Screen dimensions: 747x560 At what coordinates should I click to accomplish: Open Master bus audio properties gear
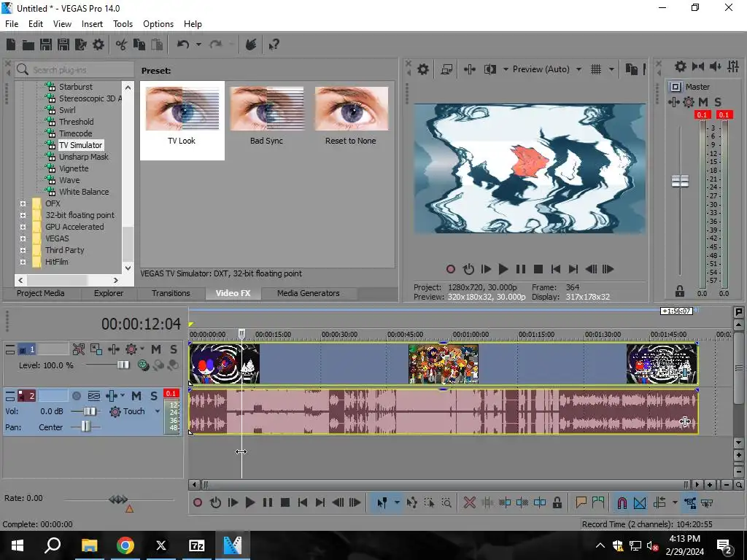[x=681, y=66]
